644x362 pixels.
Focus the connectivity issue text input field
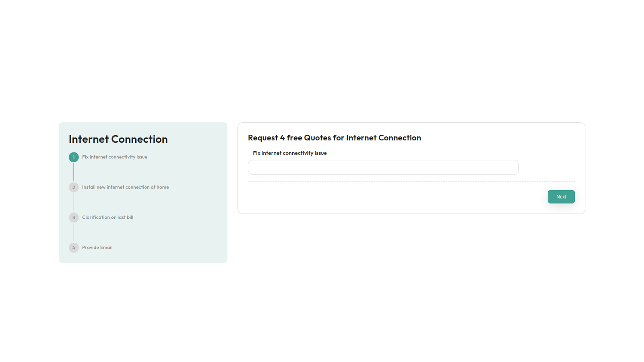tap(383, 167)
